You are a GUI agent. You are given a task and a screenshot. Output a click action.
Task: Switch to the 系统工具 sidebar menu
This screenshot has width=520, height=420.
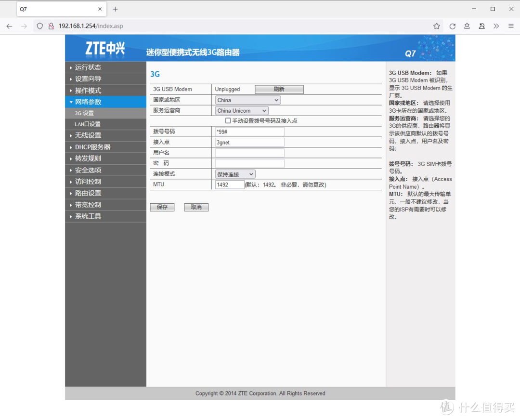pyautogui.click(x=87, y=216)
